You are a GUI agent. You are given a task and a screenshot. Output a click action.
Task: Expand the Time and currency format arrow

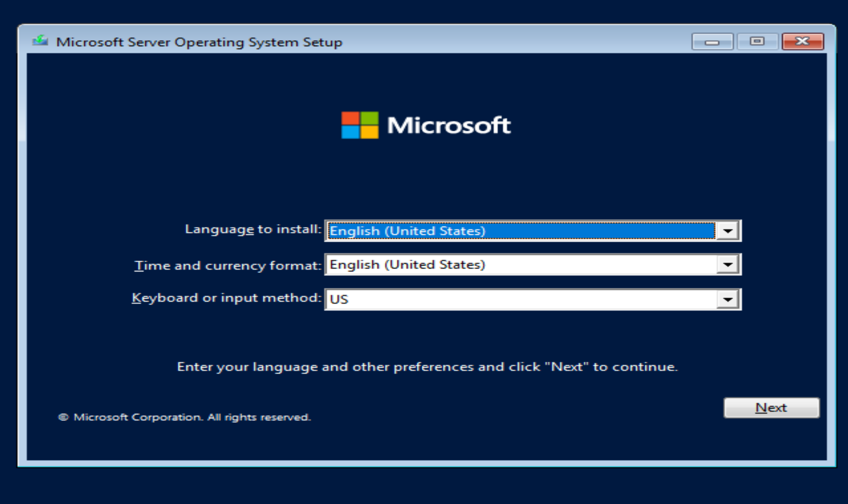728,265
